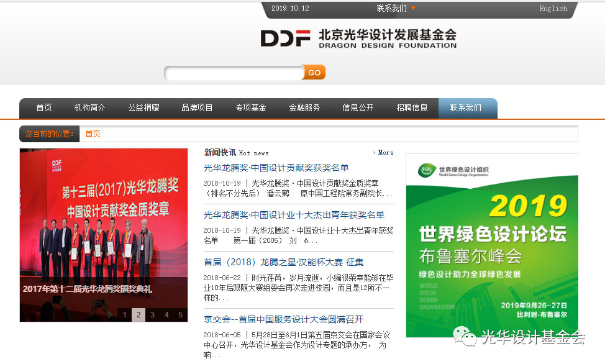Open the 专项基金 navigation menu item
This screenshot has height=364, width=605.
click(251, 107)
